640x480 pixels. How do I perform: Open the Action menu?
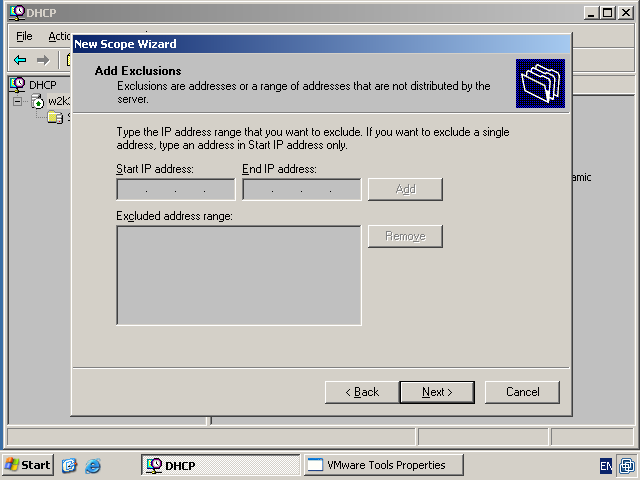(x=59, y=36)
